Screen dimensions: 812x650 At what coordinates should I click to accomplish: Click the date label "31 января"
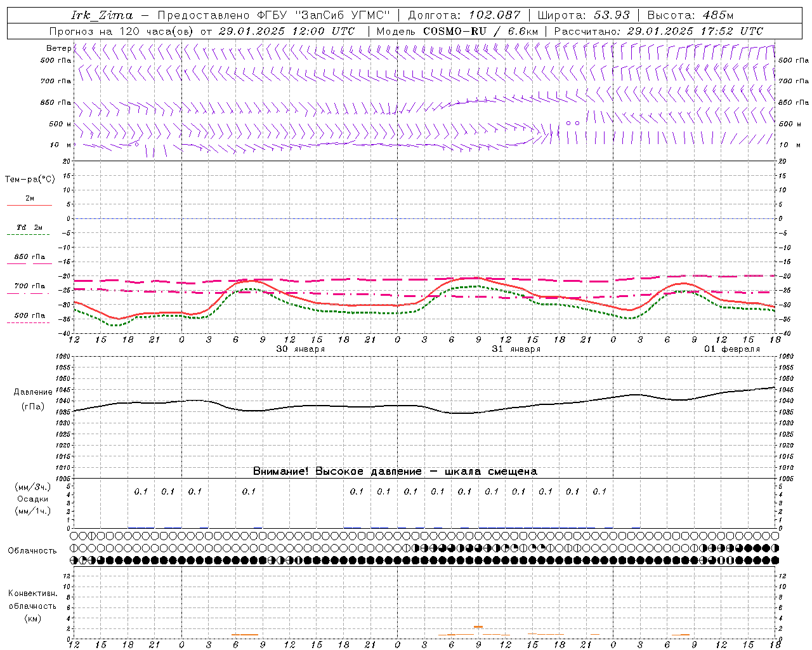[516, 349]
